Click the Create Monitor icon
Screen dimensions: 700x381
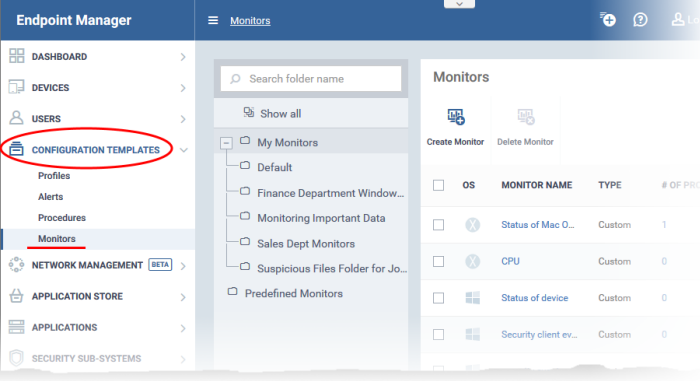(456, 117)
